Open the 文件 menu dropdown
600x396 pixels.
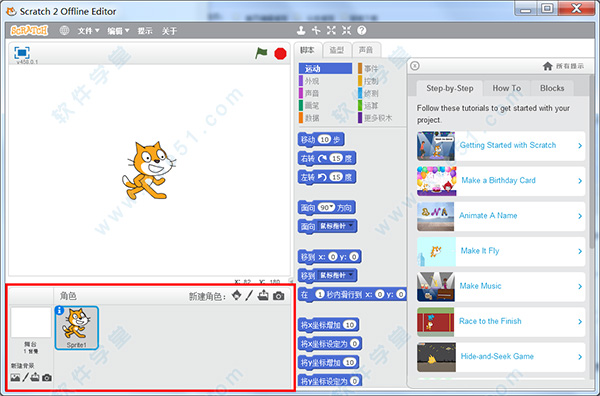[88, 31]
